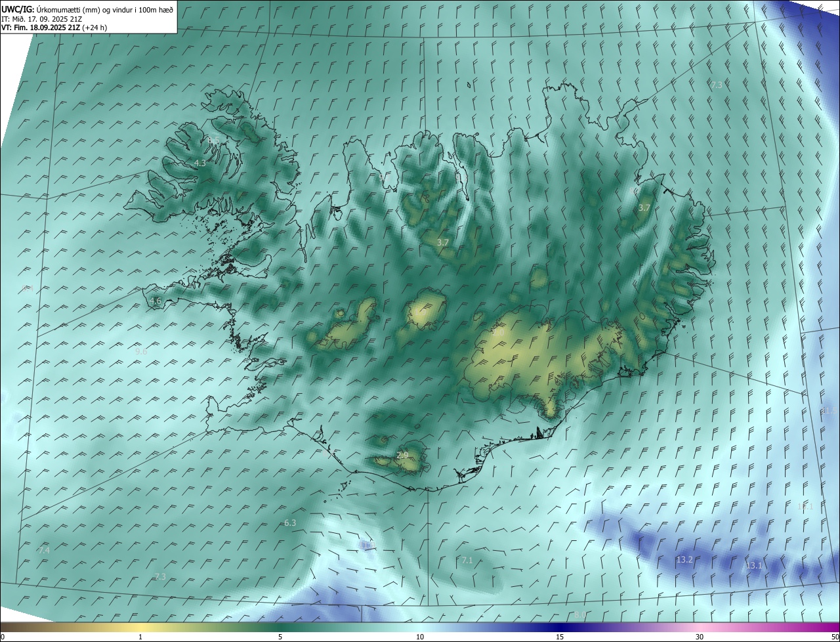Click the 6.3 value off the south coast

tap(290, 523)
